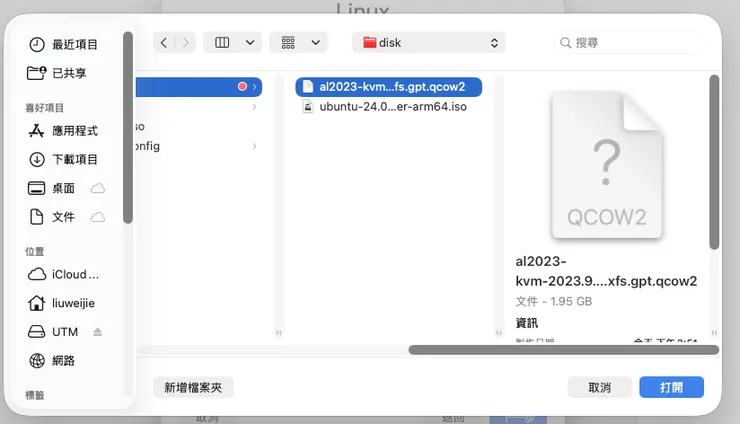Open Recents (最近項目) in sidebar

pyautogui.click(x=63, y=44)
